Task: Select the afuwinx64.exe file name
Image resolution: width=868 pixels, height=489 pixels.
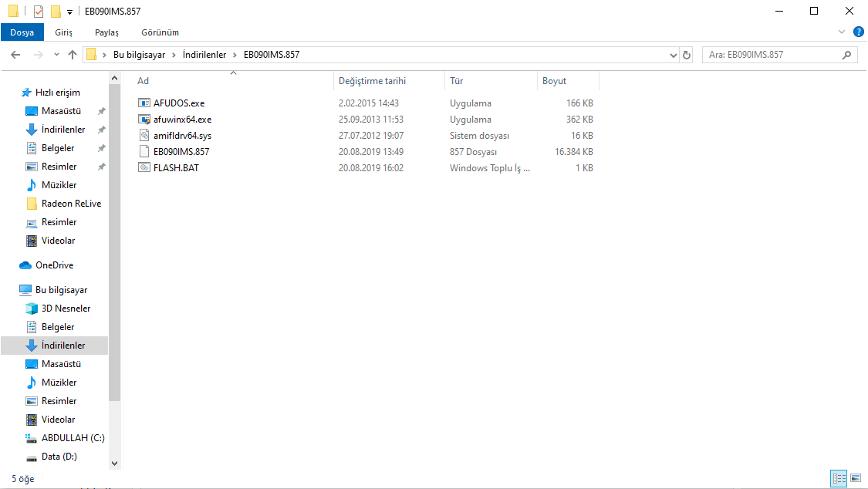Action: tap(182, 119)
